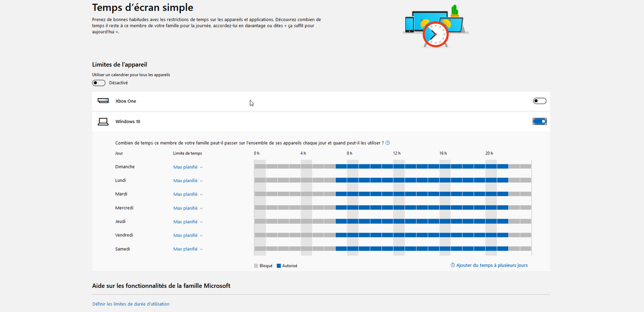The height and width of the screenshot is (312, 644).
Task: Open Mardi Max planifié dropdown
Action: [188, 195]
